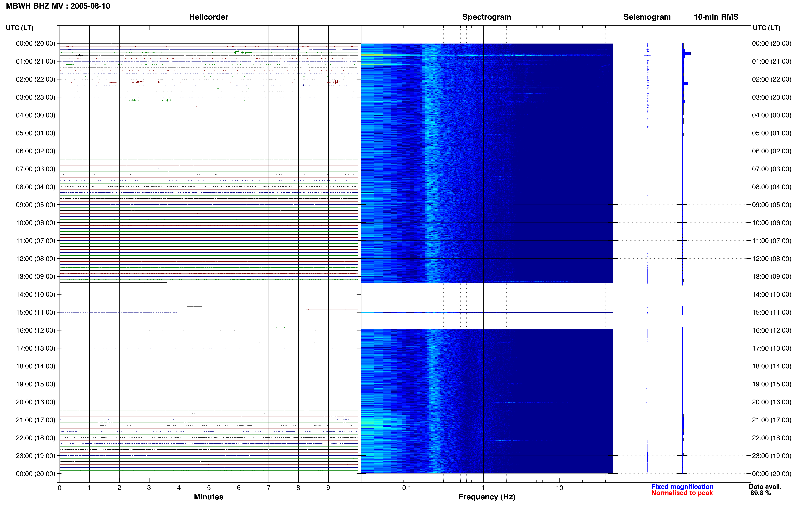Click the left '22:00 (18:00)' time label
This screenshot has width=812, height=508.
36,438
